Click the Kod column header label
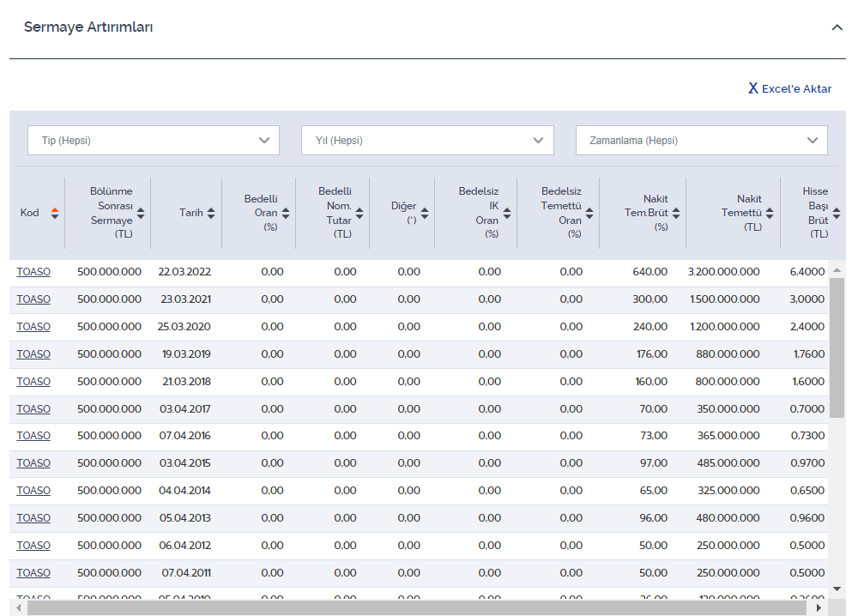The width and height of the screenshot is (852, 616). (29, 213)
